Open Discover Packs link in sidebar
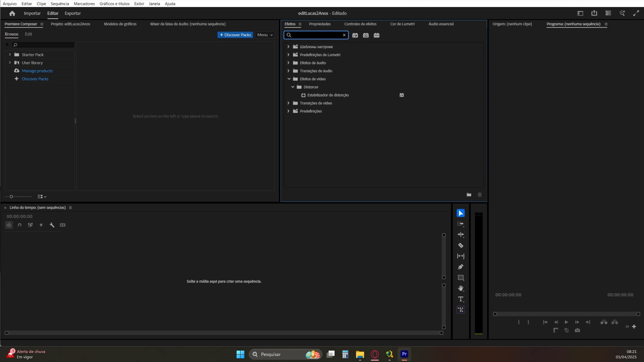This screenshot has width=644, height=362. click(35, 79)
